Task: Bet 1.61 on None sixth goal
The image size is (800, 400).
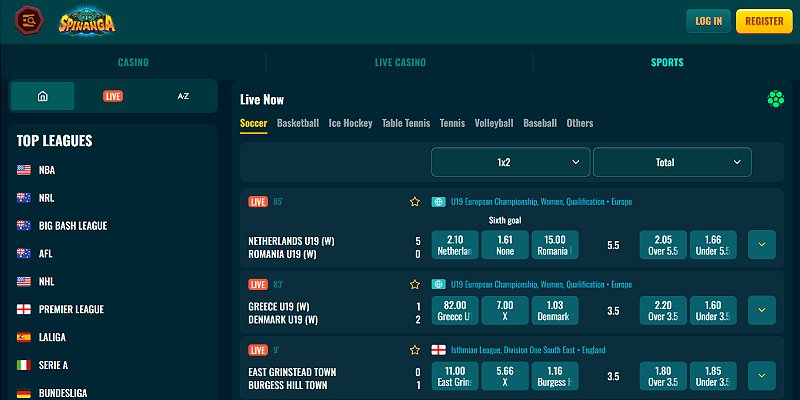Action: pyautogui.click(x=505, y=245)
